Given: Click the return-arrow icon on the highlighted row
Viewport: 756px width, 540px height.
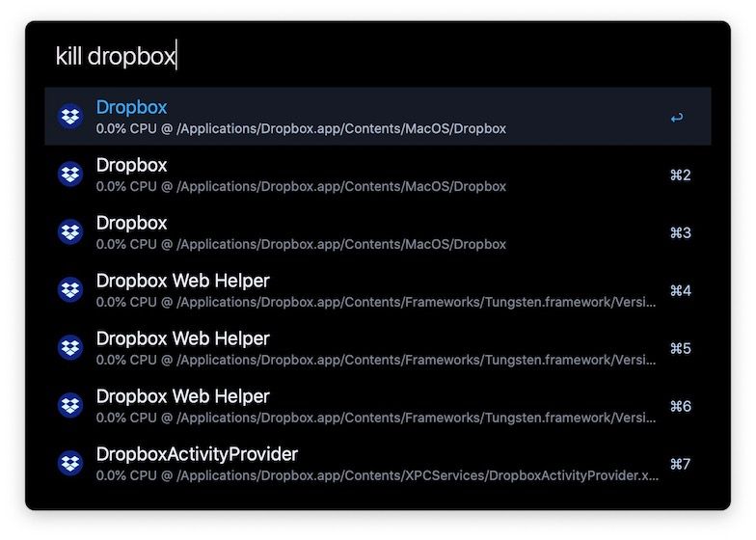Looking at the screenshot, I should tap(677, 118).
